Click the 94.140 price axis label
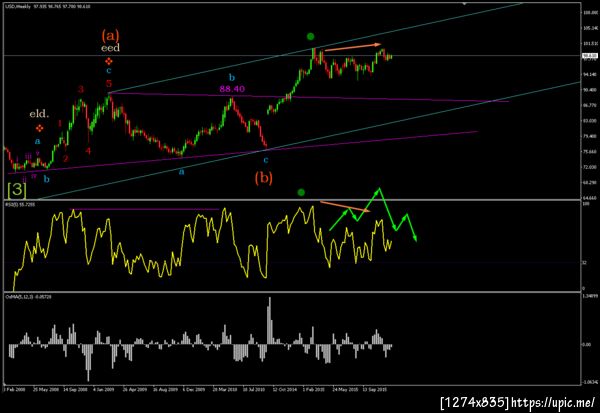This screenshot has height=413, width=600. (x=590, y=74)
